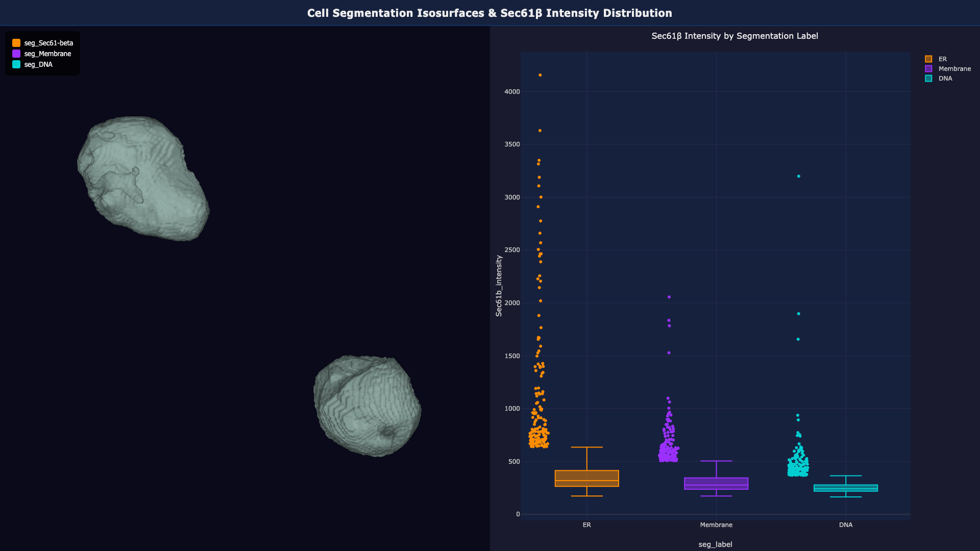Click the chart title Sec61β Intensity by Segmentation Label
Screen dimensions: 980x551
734,36
